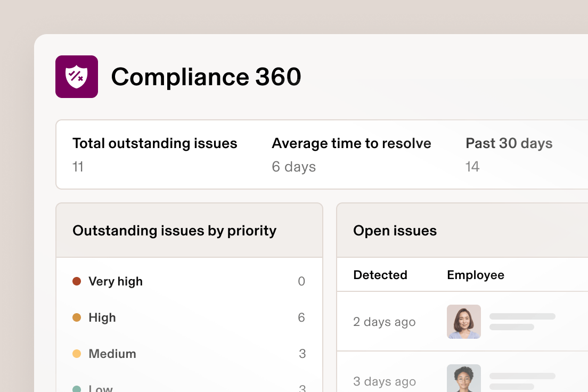Viewport: 588px width, 392px height.
Task: Open the issue detected 2 days ago
Action: pyautogui.click(x=384, y=322)
